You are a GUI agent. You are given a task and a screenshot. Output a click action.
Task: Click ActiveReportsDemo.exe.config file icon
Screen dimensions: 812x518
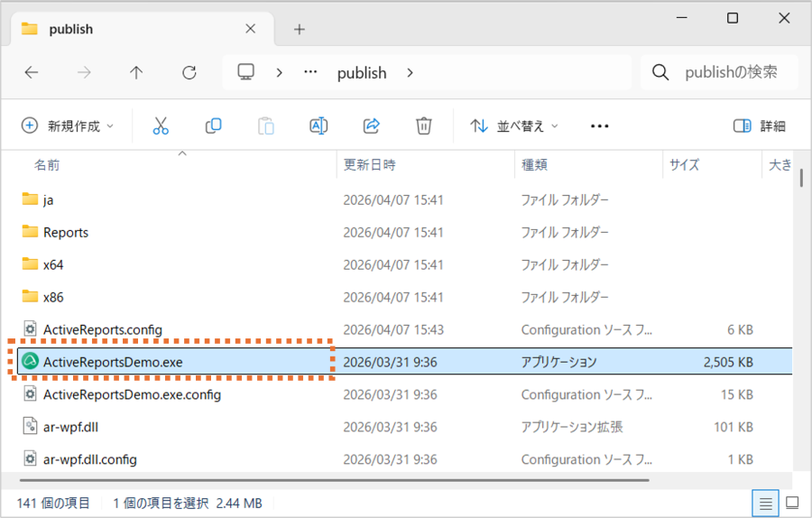click(30, 393)
